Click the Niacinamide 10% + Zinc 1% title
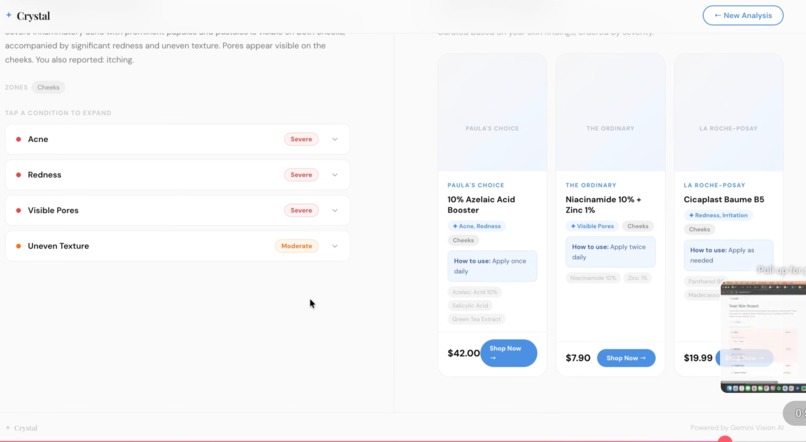This screenshot has width=806, height=442. (603, 205)
